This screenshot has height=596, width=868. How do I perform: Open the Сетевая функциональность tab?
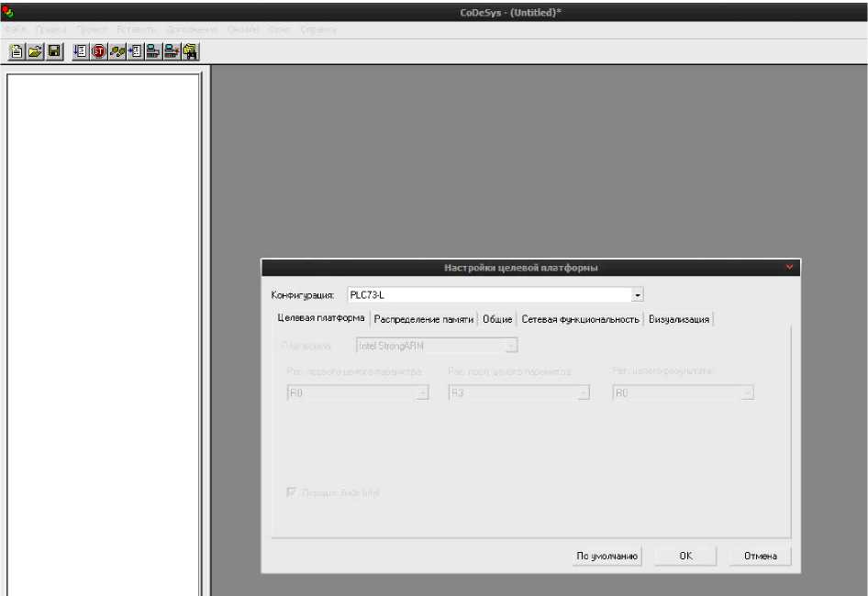[580, 319]
